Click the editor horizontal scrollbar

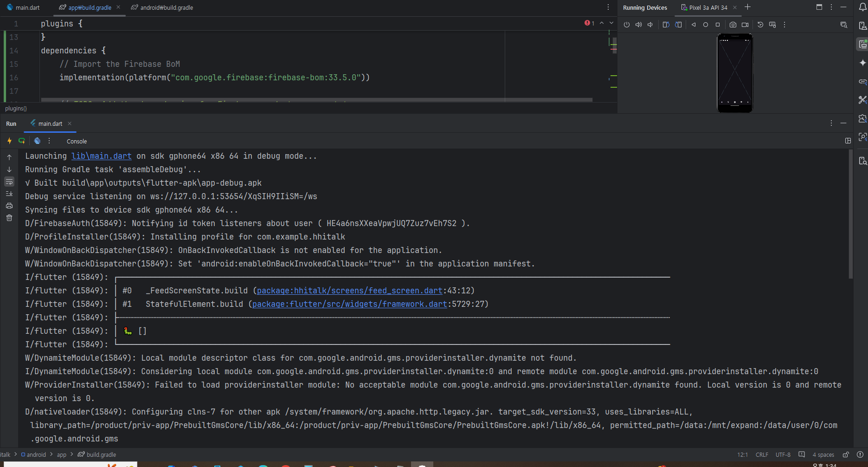[x=316, y=99]
